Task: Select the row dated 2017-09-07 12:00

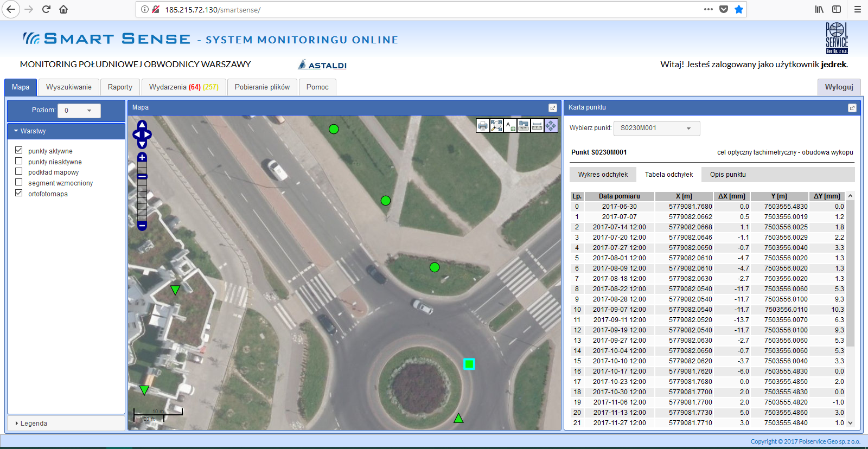Action: tap(707, 310)
